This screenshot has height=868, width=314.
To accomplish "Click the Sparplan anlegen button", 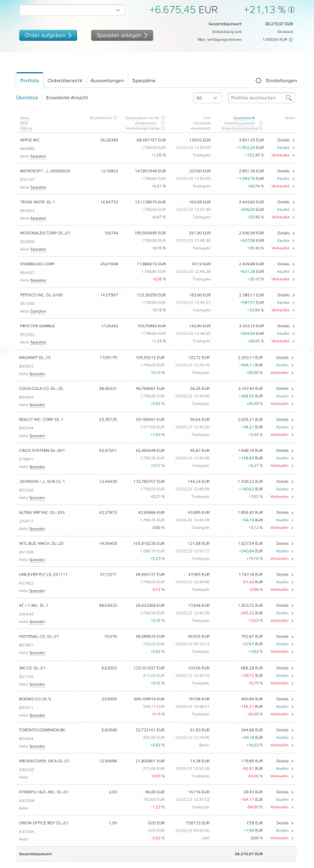I will pos(122,36).
